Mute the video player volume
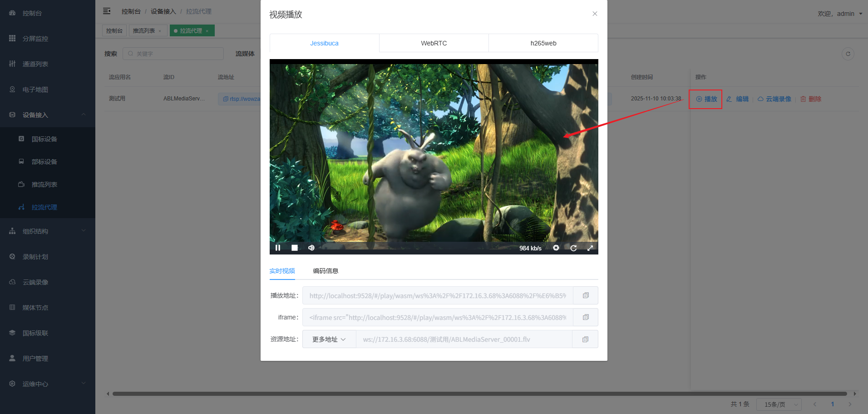868x414 pixels. pyautogui.click(x=311, y=248)
